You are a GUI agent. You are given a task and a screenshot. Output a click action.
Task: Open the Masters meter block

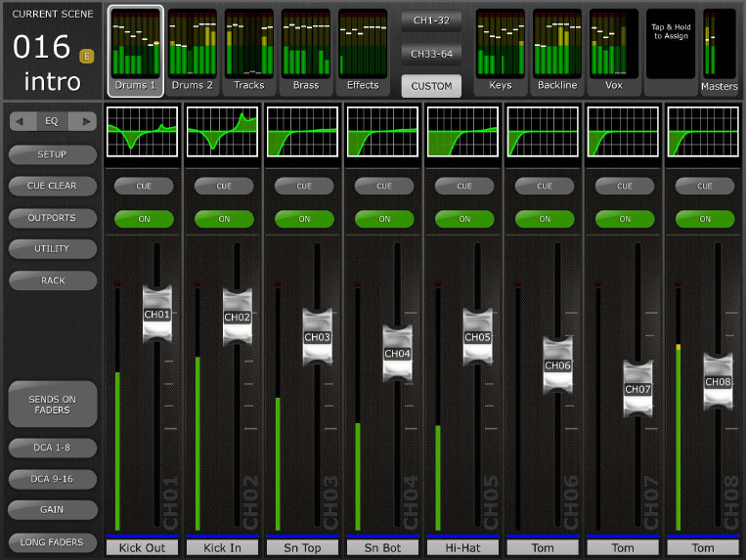(719, 52)
